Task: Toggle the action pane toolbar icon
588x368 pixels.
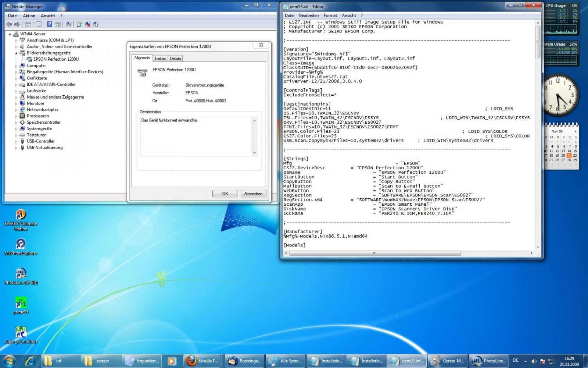Action: coord(58,24)
